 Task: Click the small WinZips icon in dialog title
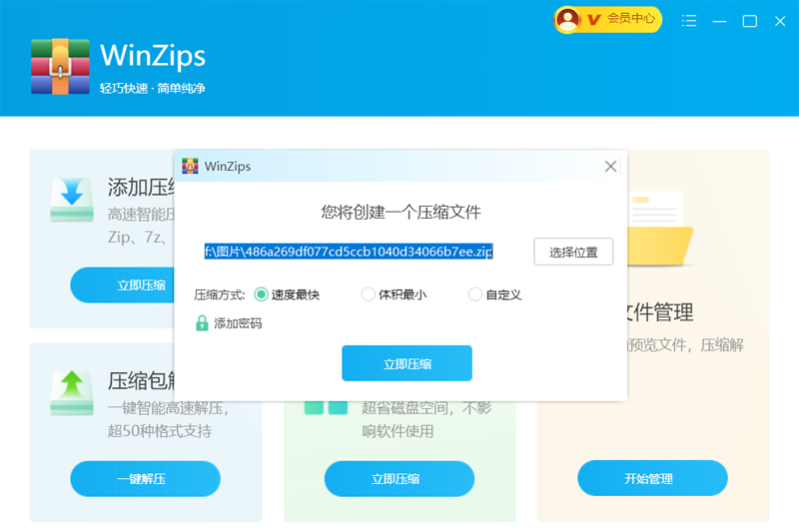coord(190,166)
